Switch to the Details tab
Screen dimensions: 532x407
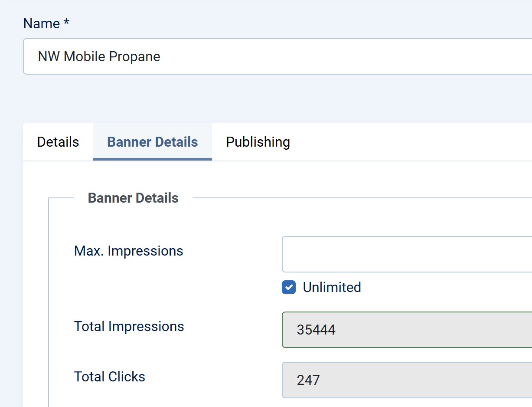pos(58,142)
